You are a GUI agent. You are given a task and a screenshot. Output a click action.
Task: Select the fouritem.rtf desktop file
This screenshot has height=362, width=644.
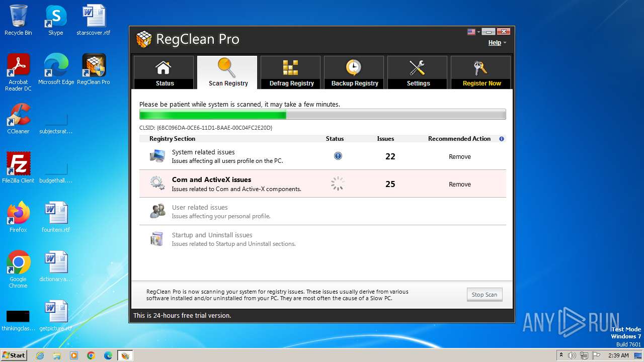[x=56, y=217]
